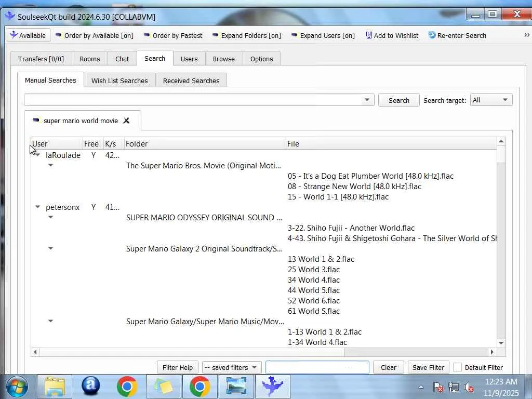Sort results by K/s column
Screen dimensions: 532x399
click(x=113, y=143)
